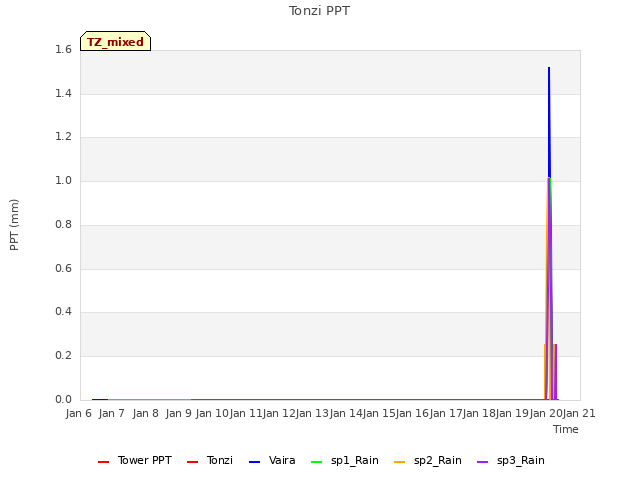
Task: Click the 0.2 y-axis tick label
Action: [63, 356]
